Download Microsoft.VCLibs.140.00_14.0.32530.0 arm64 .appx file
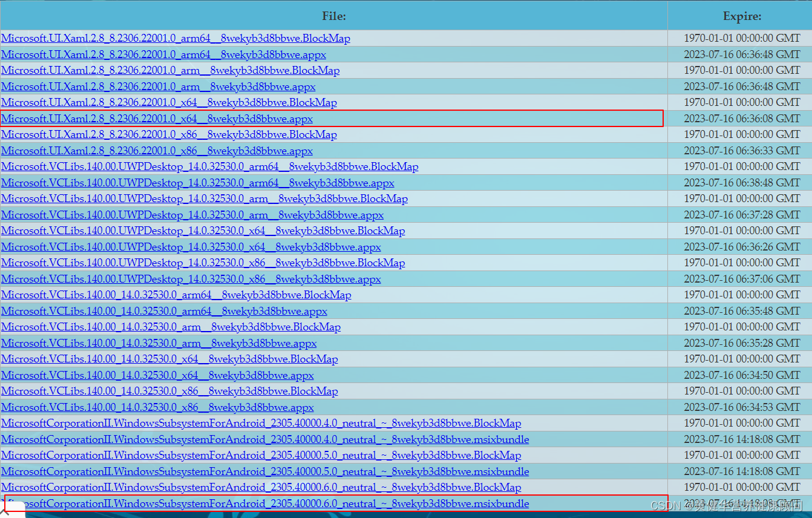812x518 pixels. (x=165, y=311)
